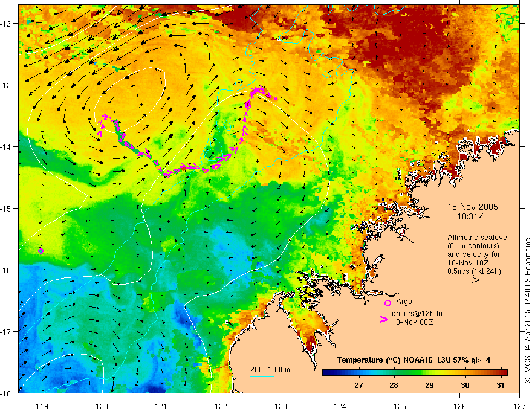Click the longitude label 126
The width and height of the screenshot is (532, 411).
click(x=459, y=406)
